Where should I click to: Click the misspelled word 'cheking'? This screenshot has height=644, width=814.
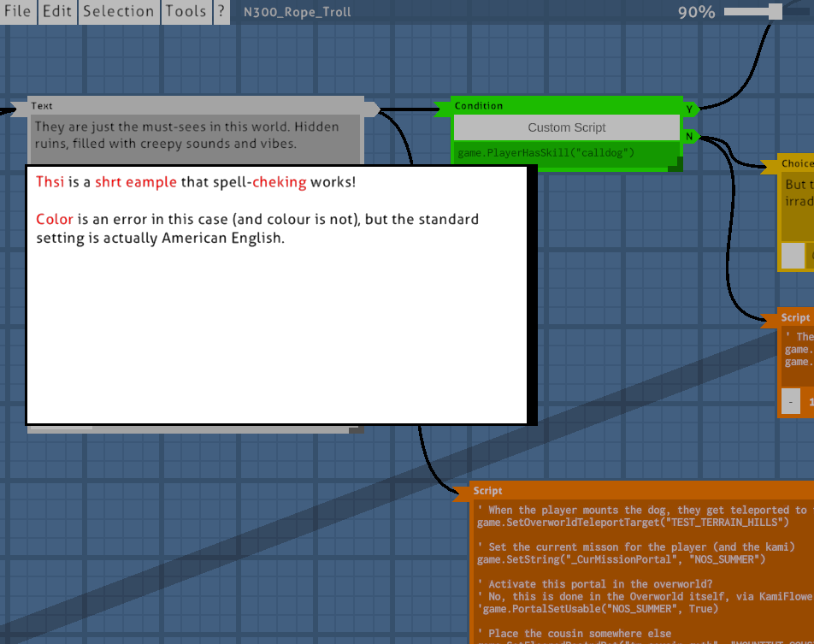pyautogui.click(x=280, y=183)
